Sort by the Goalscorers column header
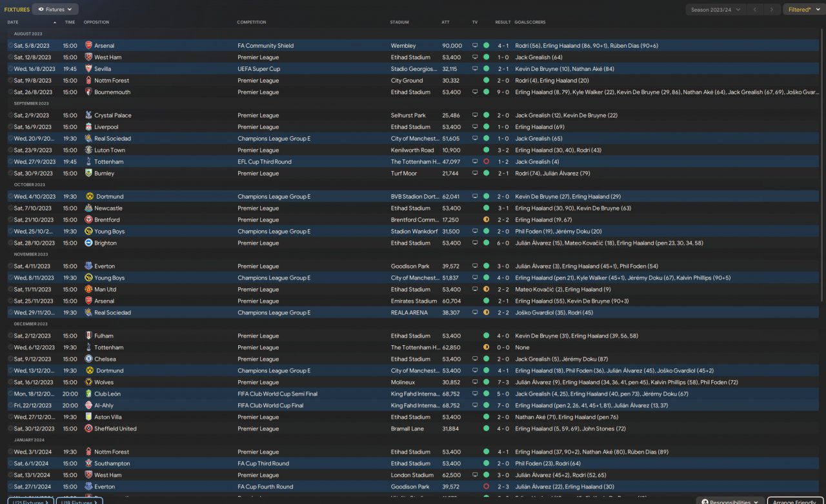Screen dimensions: 826x504 530,23
